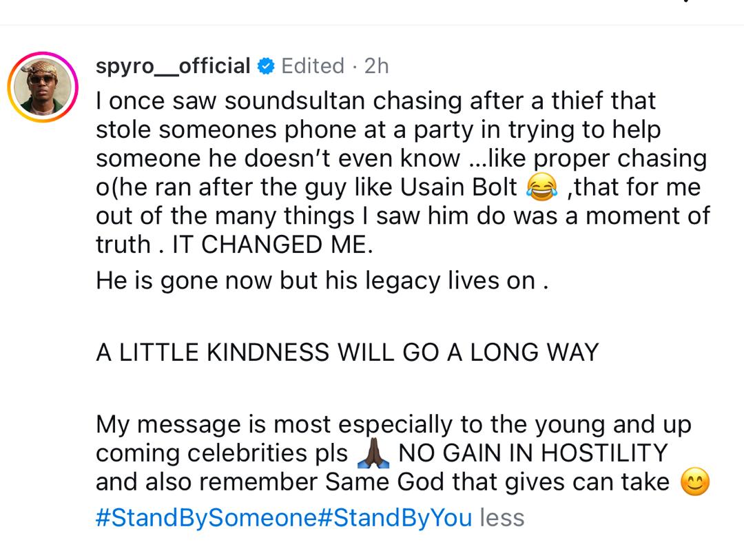
Task: Open spyro__official profile picture story
Action: tap(43, 87)
